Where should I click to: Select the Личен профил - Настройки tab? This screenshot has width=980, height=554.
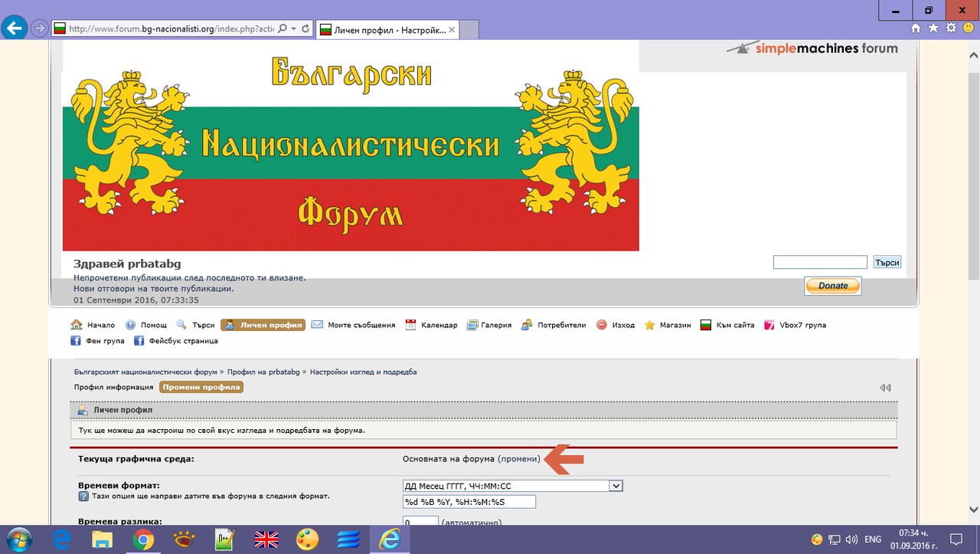click(387, 30)
